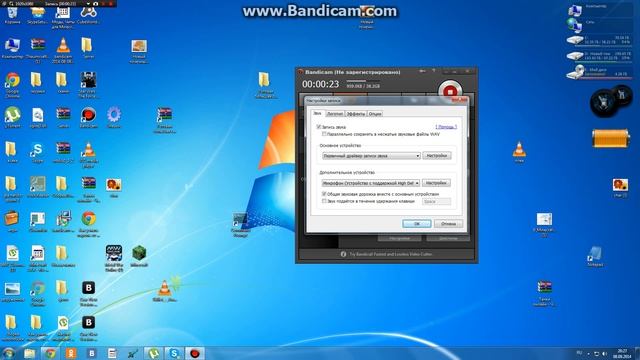The height and width of the screenshot is (360, 640).
Task: Open the Odnoklassniki taskbar icon
Action: [71, 353]
